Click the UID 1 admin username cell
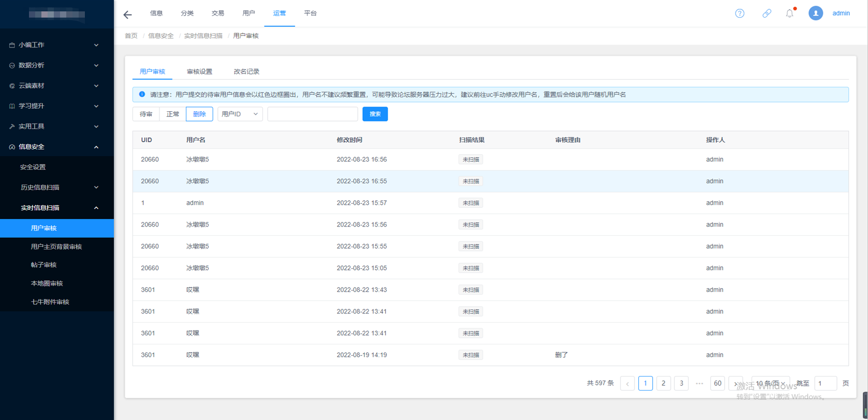This screenshot has width=868, height=420. [195, 203]
